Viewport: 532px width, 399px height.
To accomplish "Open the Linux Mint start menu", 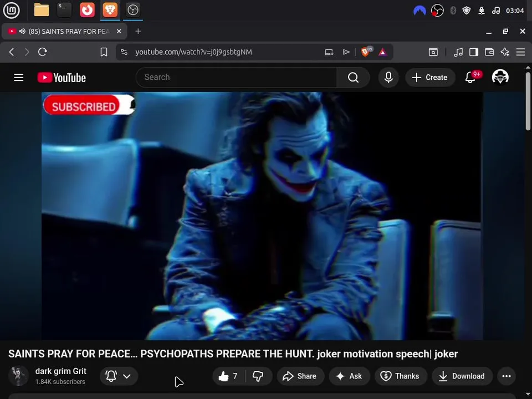I will (11, 10).
